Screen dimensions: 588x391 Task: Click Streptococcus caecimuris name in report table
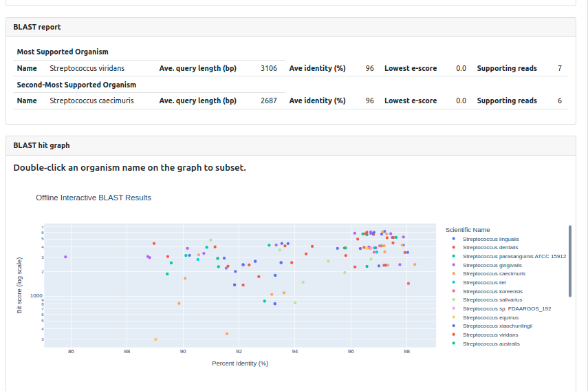coord(91,101)
